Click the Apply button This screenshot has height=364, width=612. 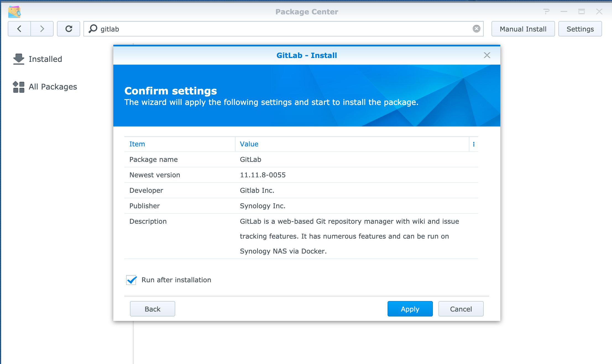click(410, 309)
